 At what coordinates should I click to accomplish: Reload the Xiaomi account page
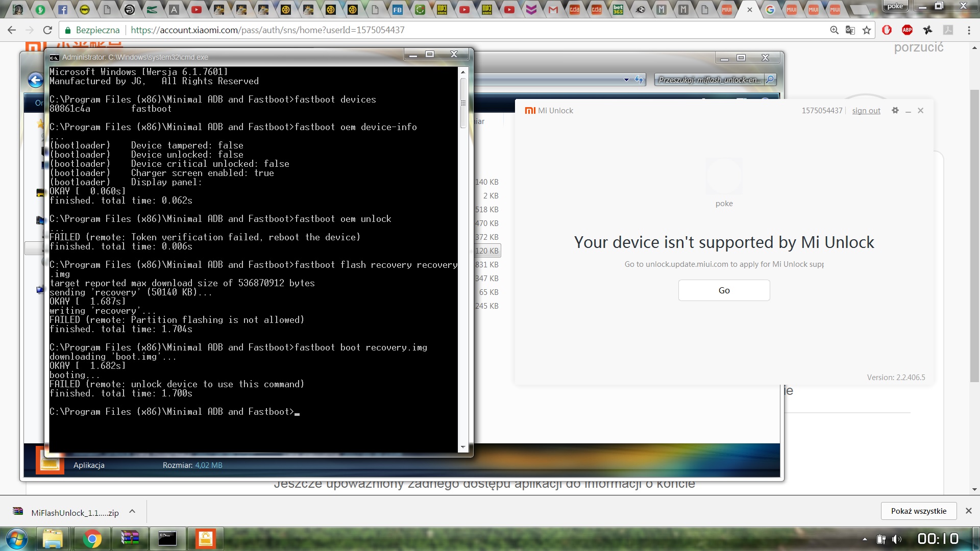point(47,30)
